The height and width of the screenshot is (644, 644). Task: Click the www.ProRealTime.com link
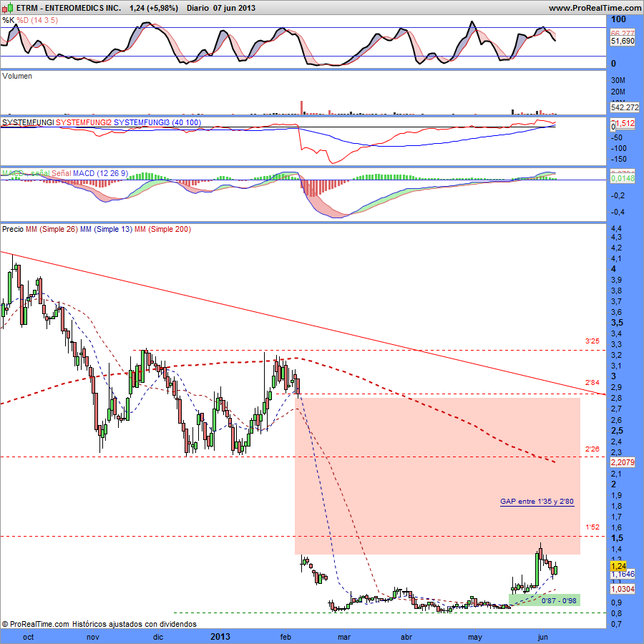[x=595, y=8]
